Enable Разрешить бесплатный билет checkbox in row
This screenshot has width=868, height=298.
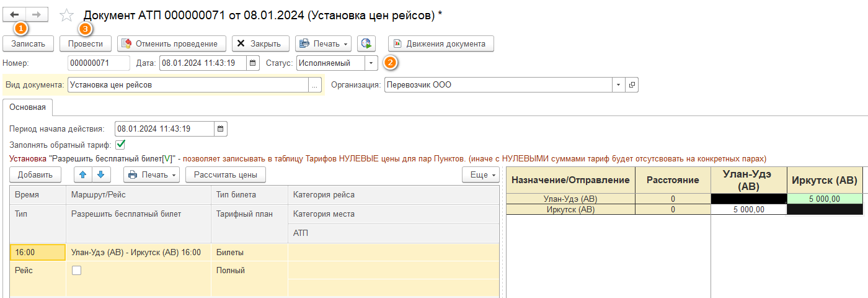click(x=76, y=271)
